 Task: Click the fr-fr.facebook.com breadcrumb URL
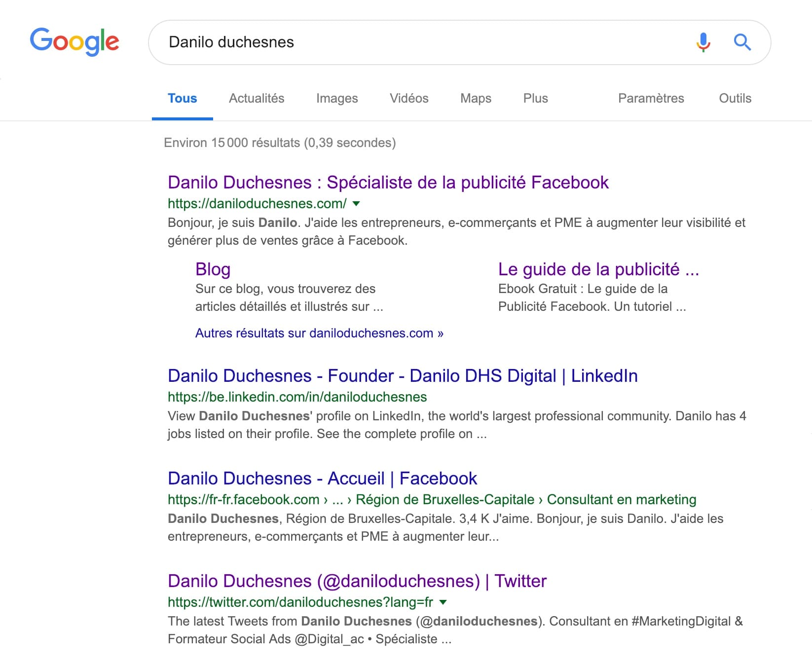(x=432, y=499)
